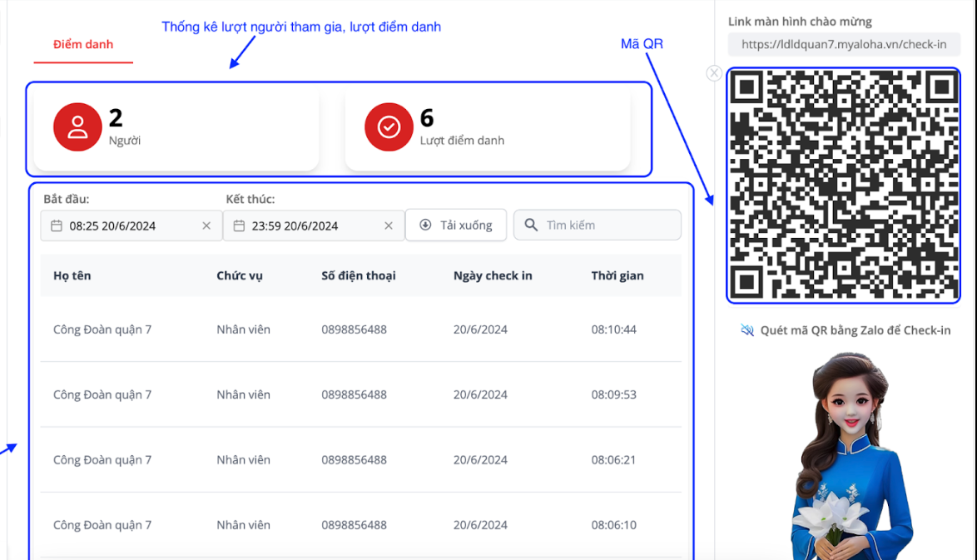The image size is (977, 560).
Task: Clear the start date with its X icon
Action: [x=206, y=225]
